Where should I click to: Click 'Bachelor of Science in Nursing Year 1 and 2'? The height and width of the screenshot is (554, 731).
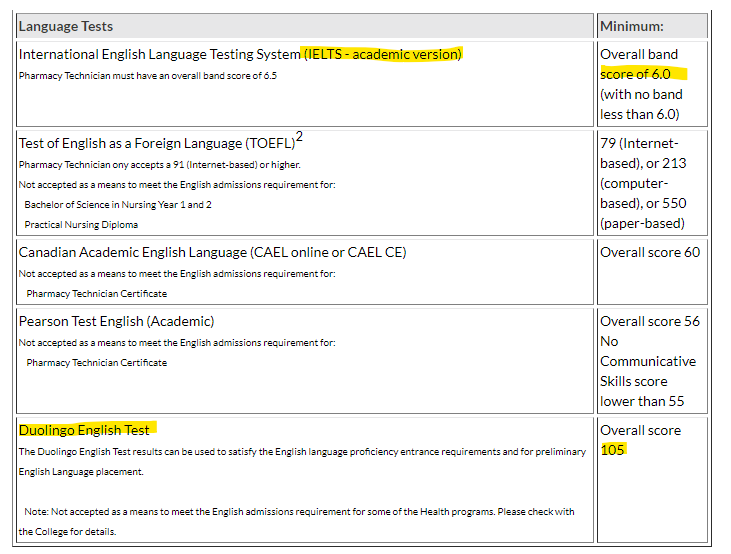tap(118, 205)
